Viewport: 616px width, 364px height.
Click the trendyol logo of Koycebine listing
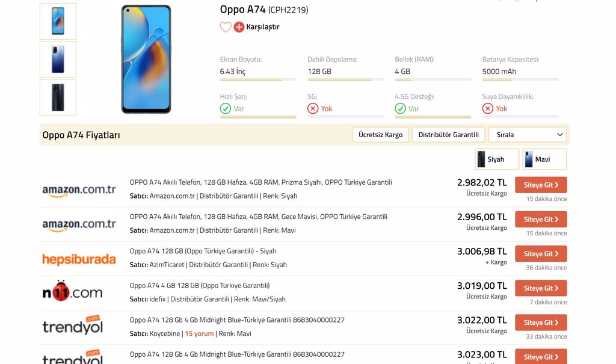(73, 325)
